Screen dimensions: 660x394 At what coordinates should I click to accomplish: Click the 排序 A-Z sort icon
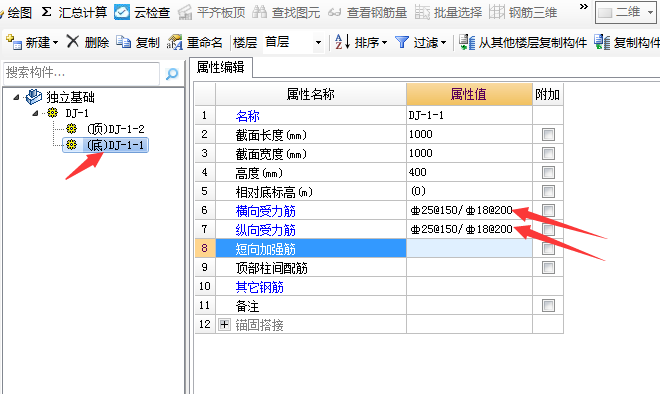pos(342,42)
